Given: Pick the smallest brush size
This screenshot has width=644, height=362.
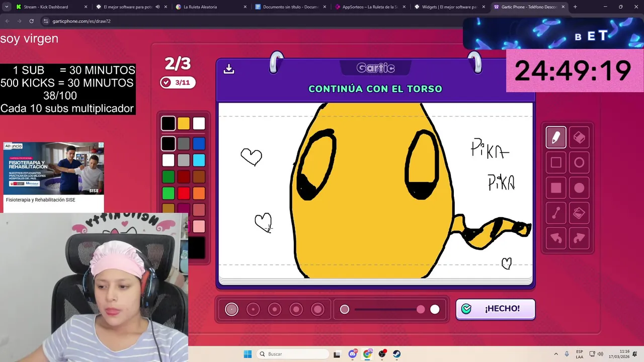Looking at the screenshot, I should 231,309.
